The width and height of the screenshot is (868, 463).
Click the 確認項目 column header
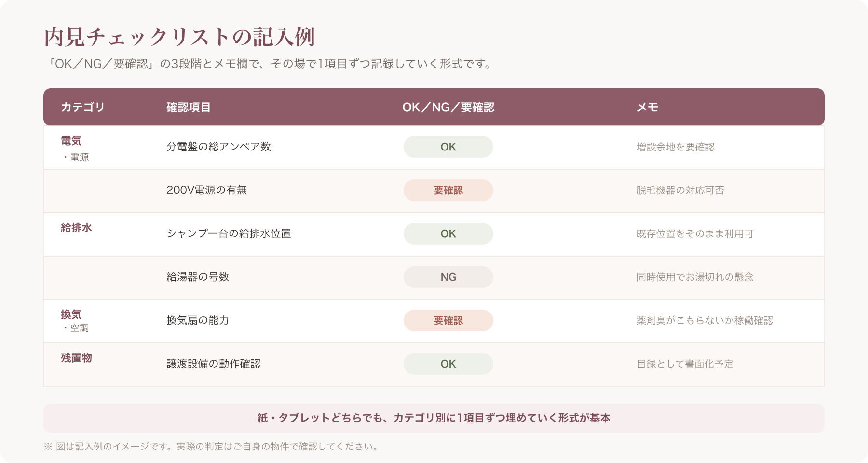pos(189,107)
